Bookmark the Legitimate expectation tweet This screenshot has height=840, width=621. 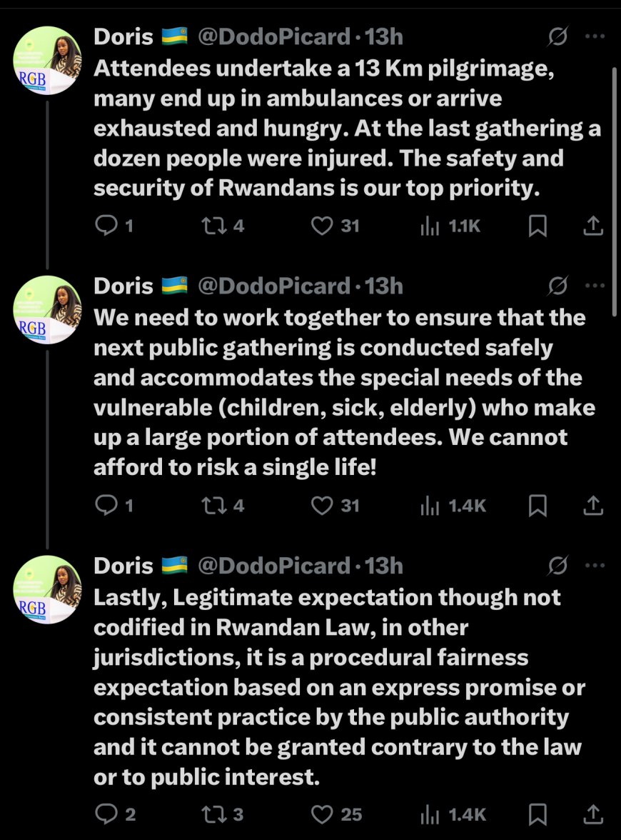click(537, 814)
